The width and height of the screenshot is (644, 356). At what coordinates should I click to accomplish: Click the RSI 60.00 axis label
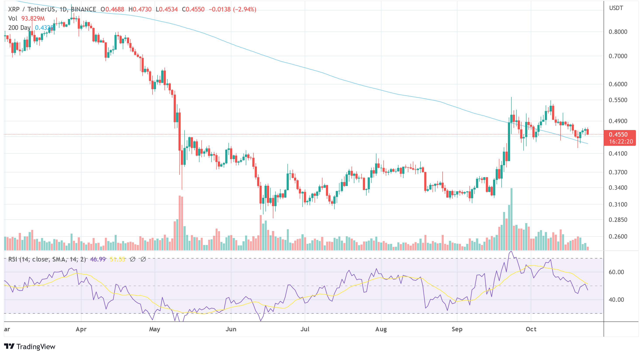[x=616, y=272]
